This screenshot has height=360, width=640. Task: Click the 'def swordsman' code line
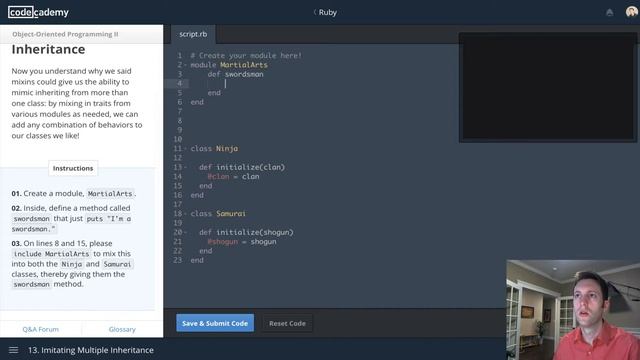click(x=236, y=74)
